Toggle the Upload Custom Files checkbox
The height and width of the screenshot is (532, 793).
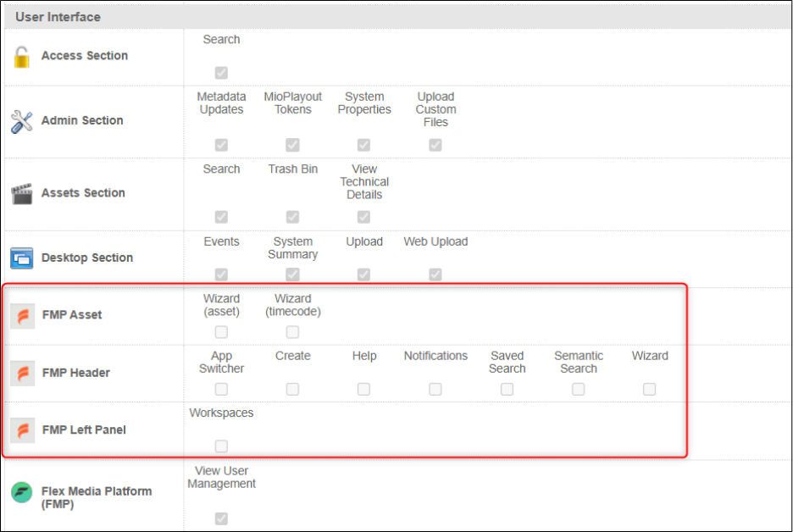pyautogui.click(x=435, y=145)
